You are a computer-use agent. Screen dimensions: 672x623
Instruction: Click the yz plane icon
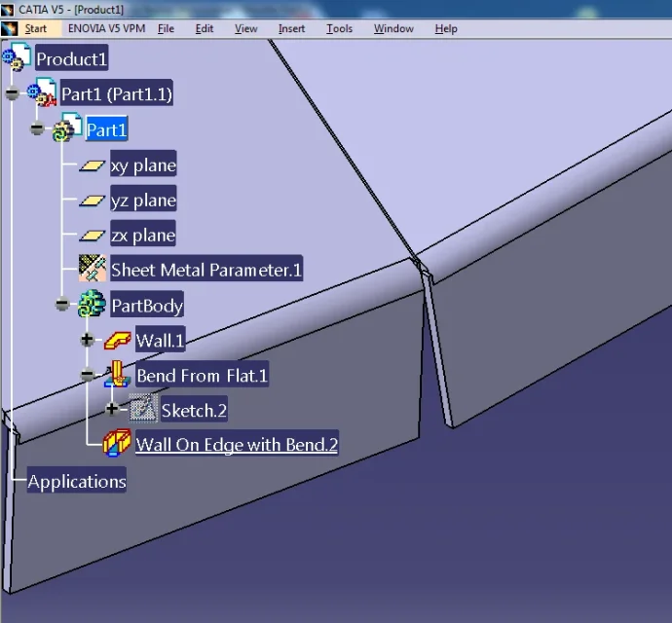coord(93,201)
